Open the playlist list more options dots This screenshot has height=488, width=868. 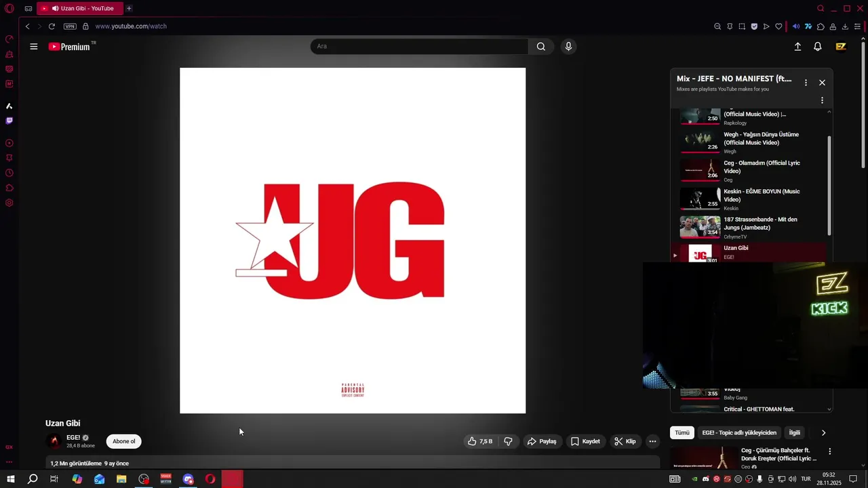click(822, 100)
